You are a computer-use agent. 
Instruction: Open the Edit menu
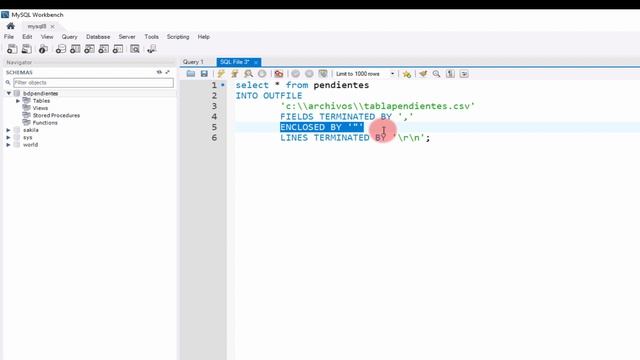[27, 37]
